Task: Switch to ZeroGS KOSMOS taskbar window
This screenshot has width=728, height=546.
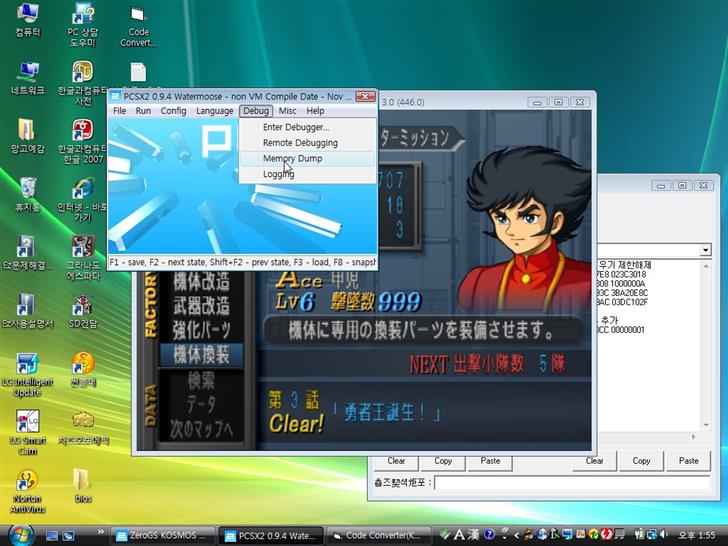Action: point(163,536)
